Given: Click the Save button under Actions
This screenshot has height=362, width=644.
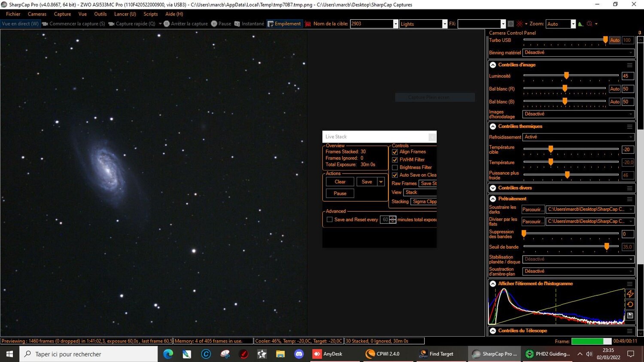Looking at the screenshot, I should click(x=367, y=181).
